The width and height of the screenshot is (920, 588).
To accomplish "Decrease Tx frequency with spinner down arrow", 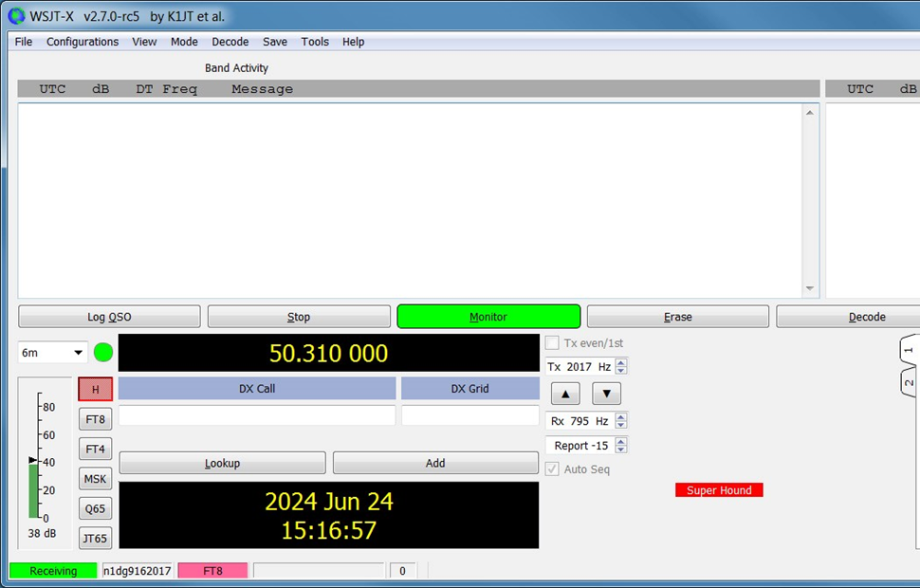I will point(621,371).
